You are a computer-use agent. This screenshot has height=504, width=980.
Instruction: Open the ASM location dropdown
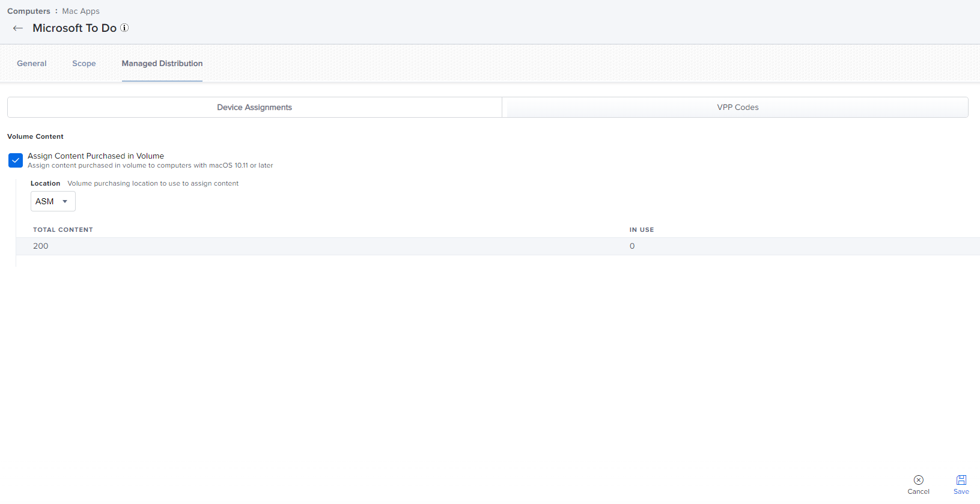coord(53,201)
